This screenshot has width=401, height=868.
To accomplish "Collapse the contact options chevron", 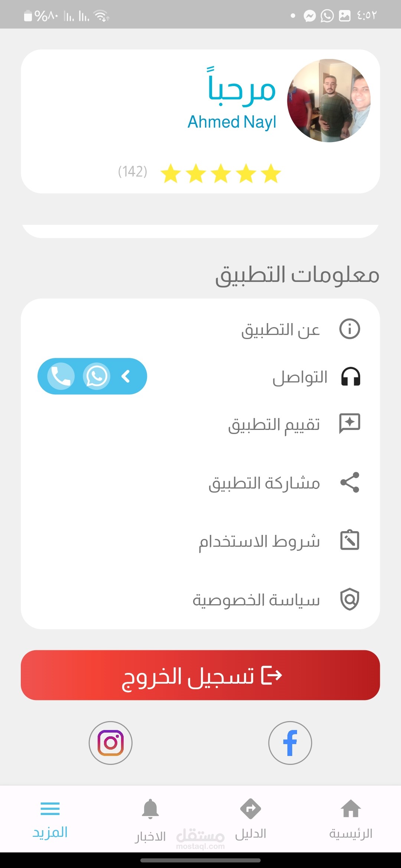I will pos(126,376).
